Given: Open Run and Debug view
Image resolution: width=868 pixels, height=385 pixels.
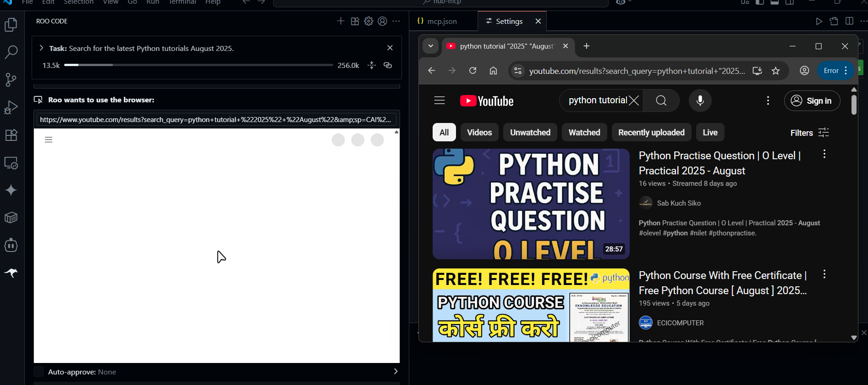Looking at the screenshot, I should [11, 107].
